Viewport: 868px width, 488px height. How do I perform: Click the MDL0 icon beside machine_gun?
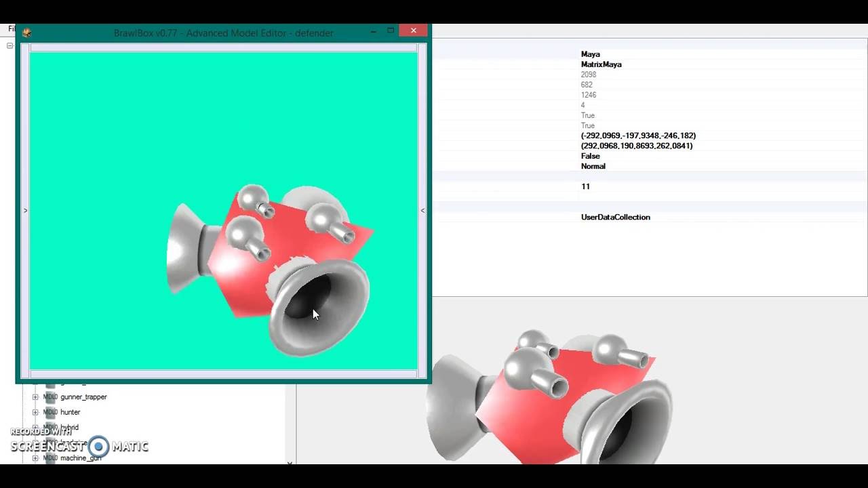[x=50, y=458]
